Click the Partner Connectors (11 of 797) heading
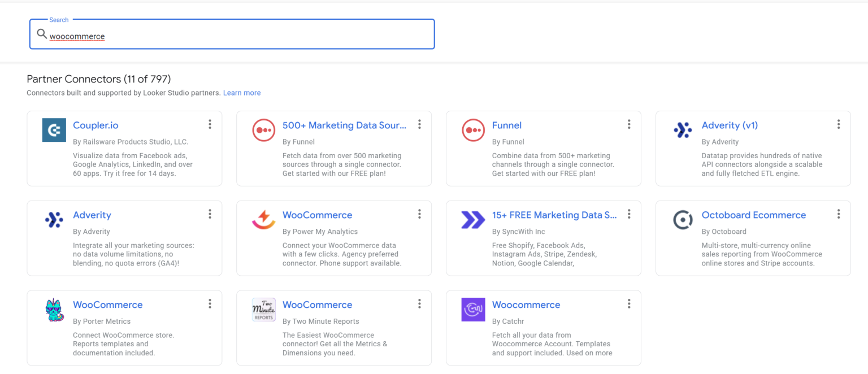The height and width of the screenshot is (374, 868). pyautogui.click(x=99, y=79)
